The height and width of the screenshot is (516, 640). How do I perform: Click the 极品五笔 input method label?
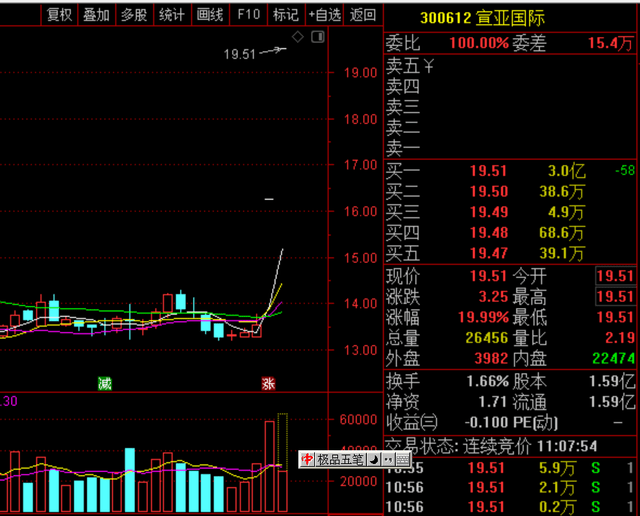[340, 460]
